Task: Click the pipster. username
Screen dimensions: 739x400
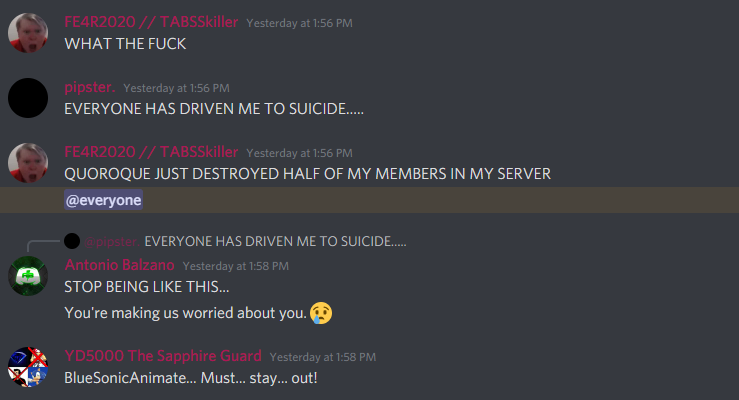Action: click(x=90, y=87)
